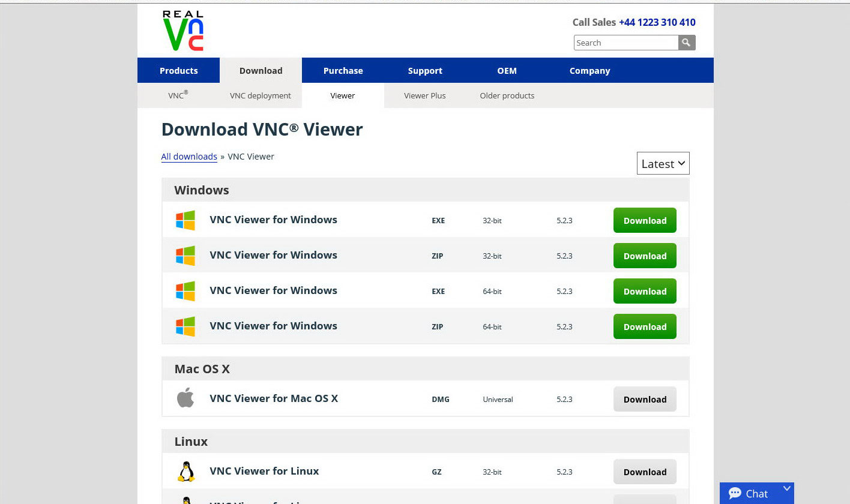The height and width of the screenshot is (504, 850).
Task: Open the Company menu
Action: tap(589, 70)
